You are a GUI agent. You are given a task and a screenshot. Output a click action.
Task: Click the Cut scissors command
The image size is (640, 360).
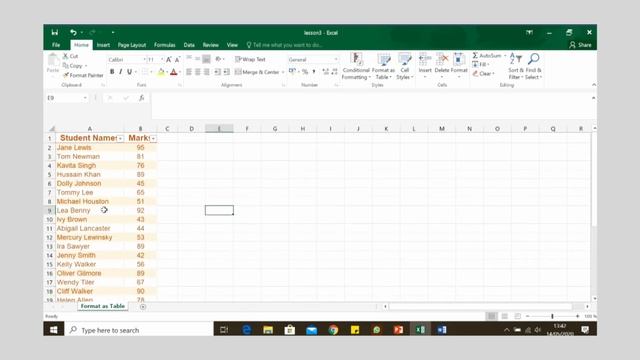pyautogui.click(x=70, y=56)
